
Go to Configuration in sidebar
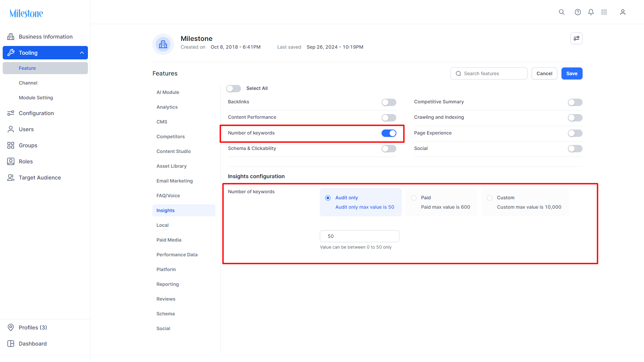(45, 113)
